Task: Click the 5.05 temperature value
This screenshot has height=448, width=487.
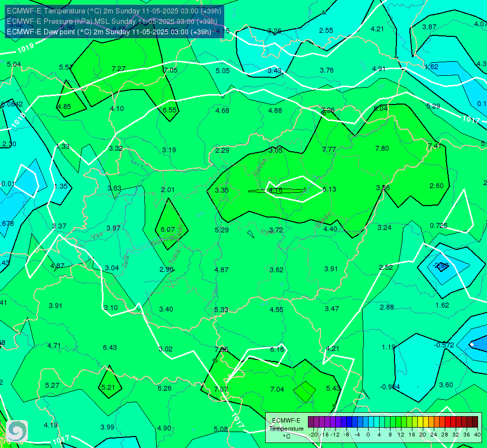Action: coord(223,71)
